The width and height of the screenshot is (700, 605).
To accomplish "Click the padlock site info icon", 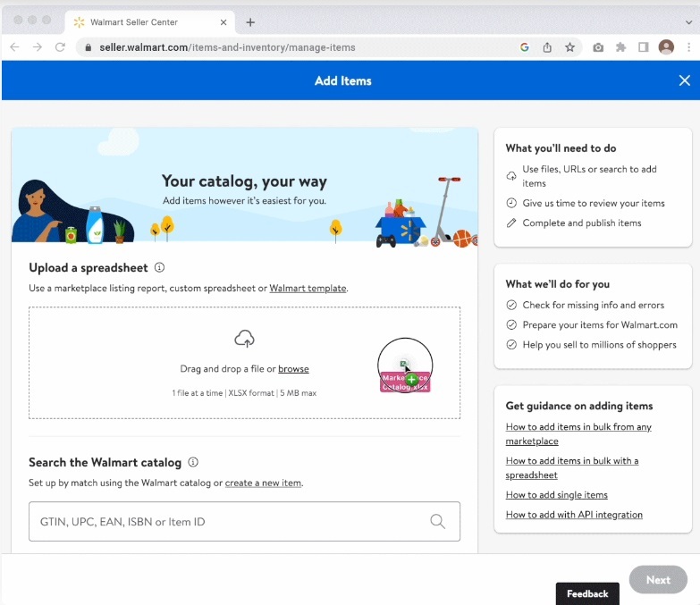I will pos(88,47).
